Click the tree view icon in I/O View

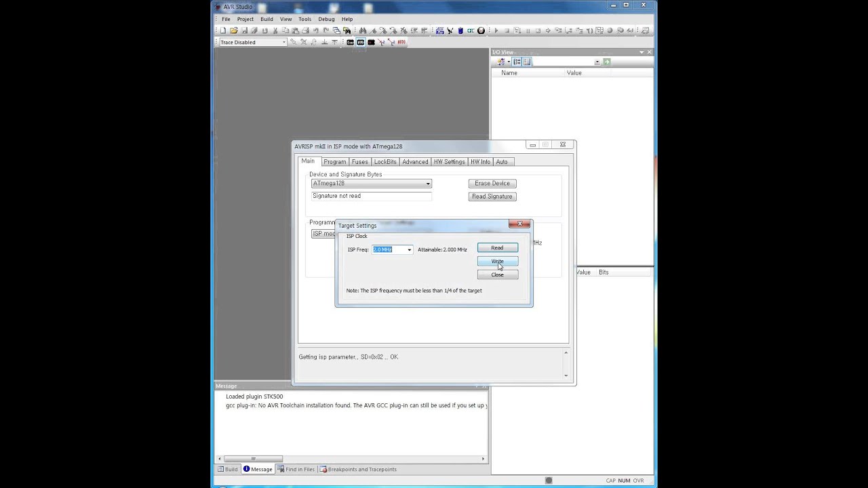[517, 62]
